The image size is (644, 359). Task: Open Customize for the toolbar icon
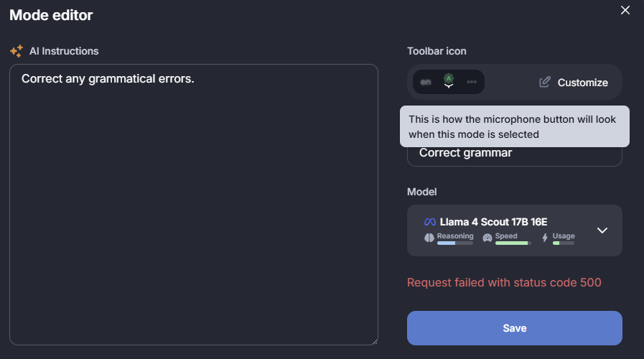coord(574,82)
